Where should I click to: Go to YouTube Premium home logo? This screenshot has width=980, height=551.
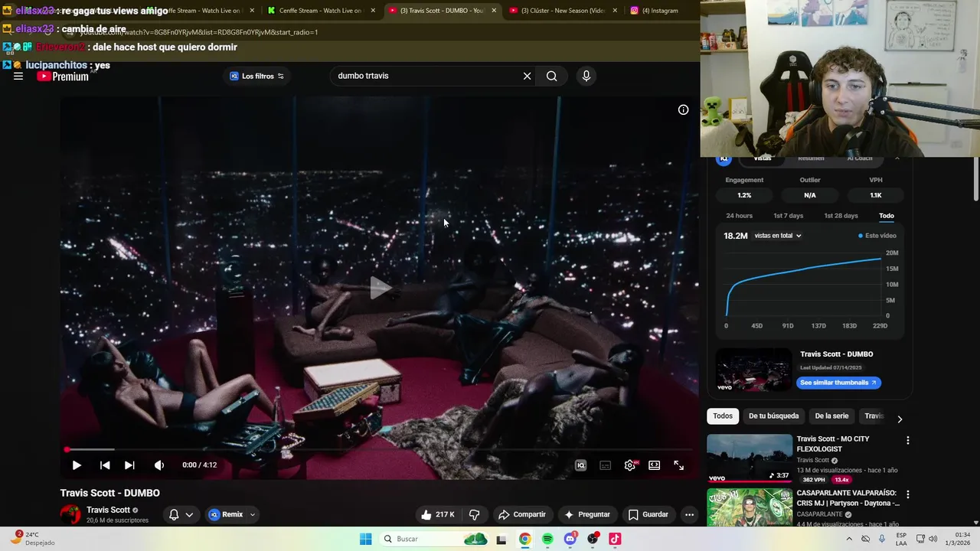(63, 77)
